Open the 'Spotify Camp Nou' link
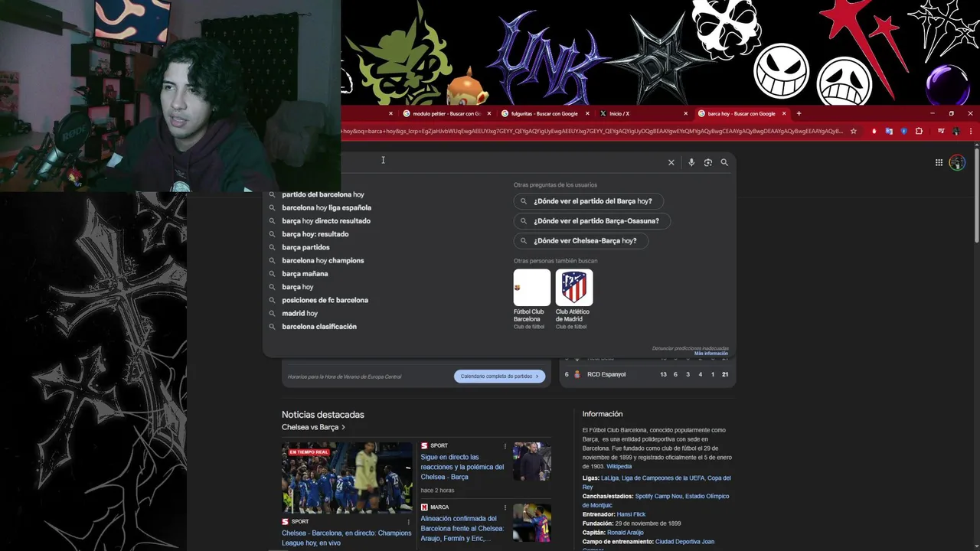 tap(658, 496)
